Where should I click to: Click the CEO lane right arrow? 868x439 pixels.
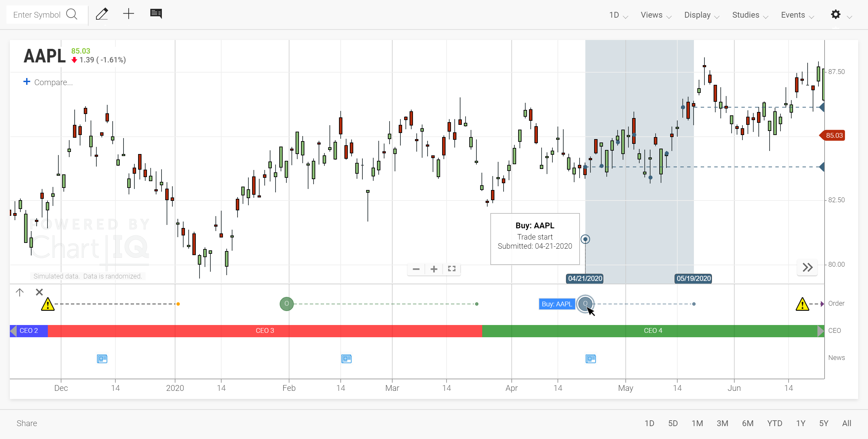821,331
